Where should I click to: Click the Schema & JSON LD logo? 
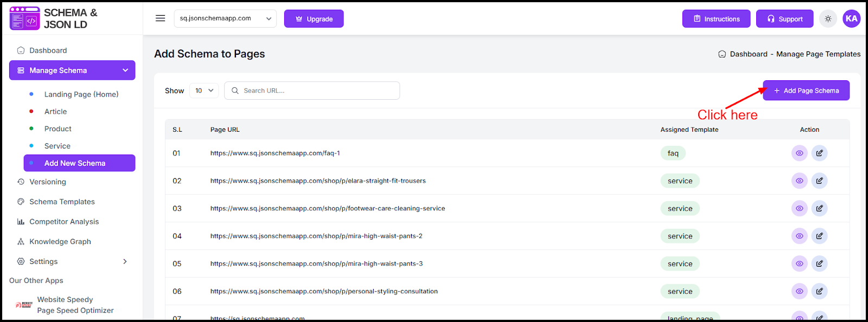pyautogui.click(x=53, y=18)
